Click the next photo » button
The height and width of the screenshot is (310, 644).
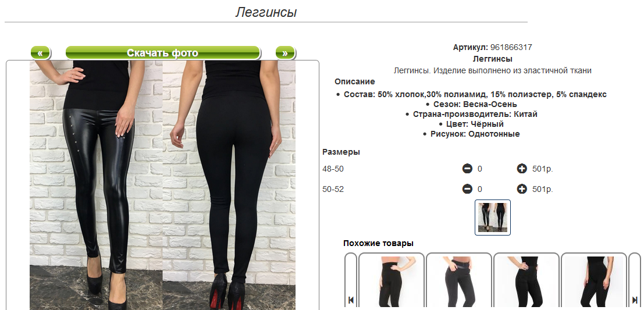click(x=285, y=53)
